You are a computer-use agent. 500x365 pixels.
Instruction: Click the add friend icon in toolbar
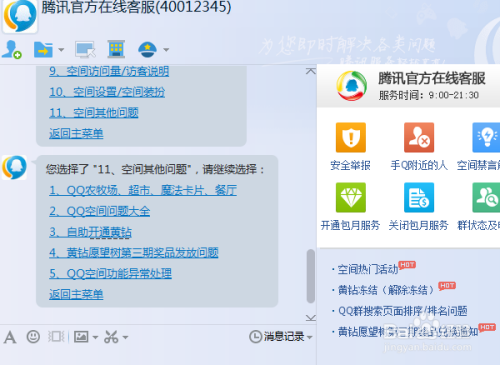tap(12, 49)
